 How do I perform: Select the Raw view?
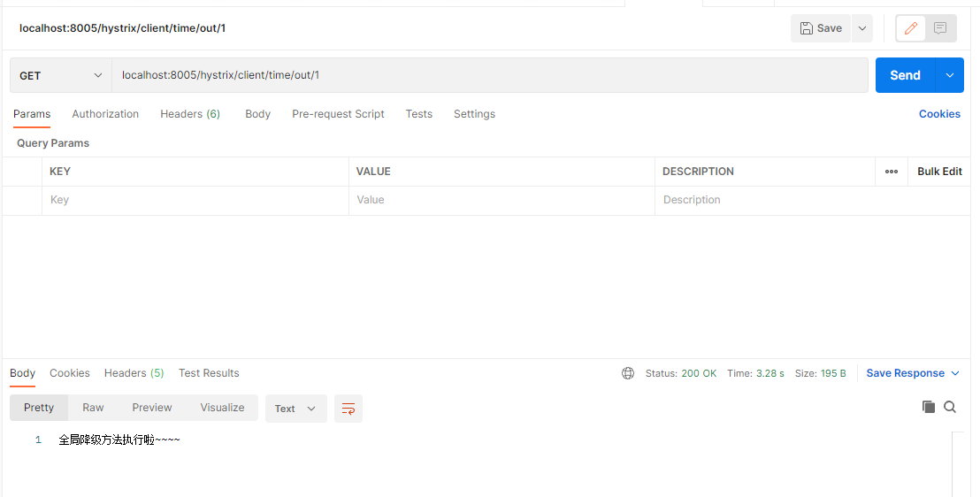(93, 408)
